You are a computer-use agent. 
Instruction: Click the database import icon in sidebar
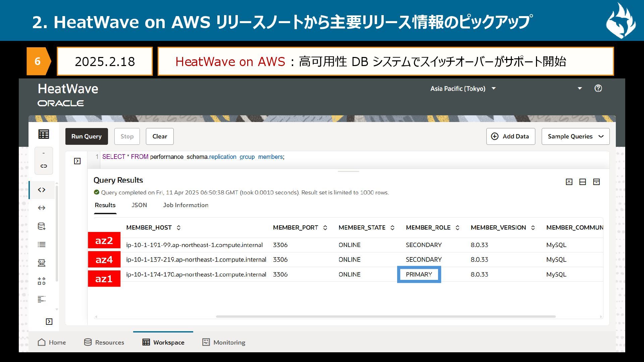point(42,226)
